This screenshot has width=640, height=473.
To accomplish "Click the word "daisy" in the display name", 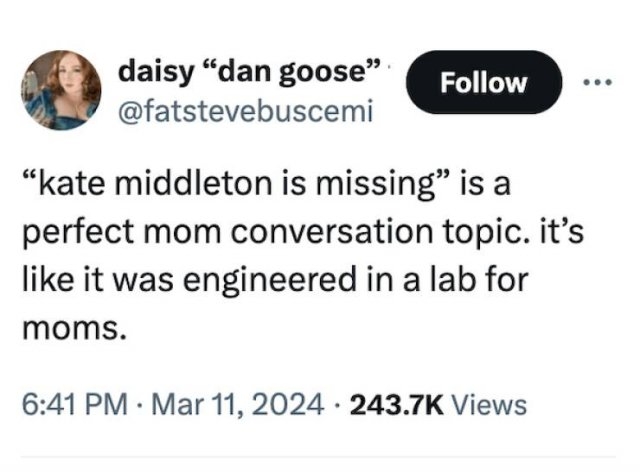I will (150, 72).
